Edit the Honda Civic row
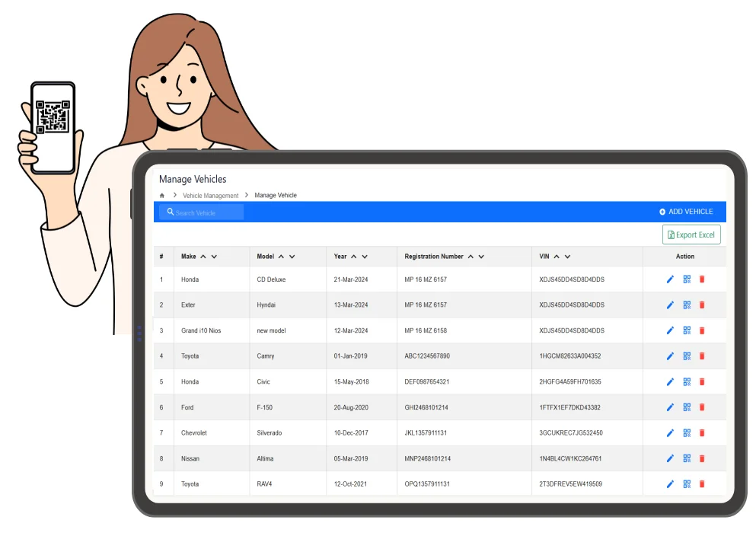756x533 pixels. point(670,381)
